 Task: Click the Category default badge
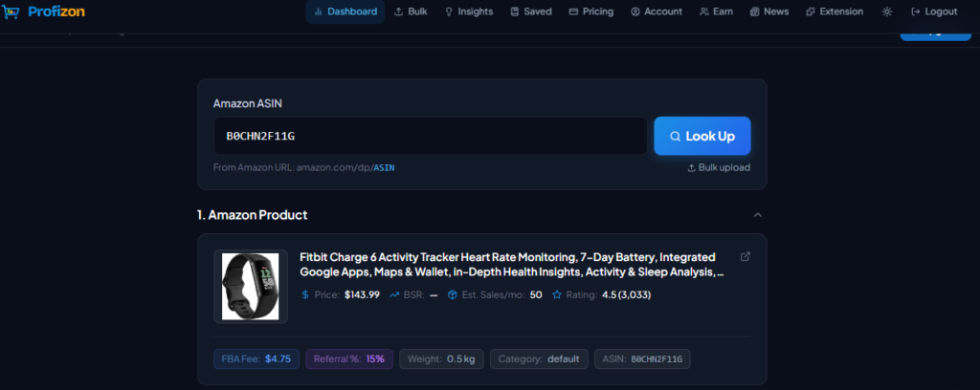(x=539, y=359)
